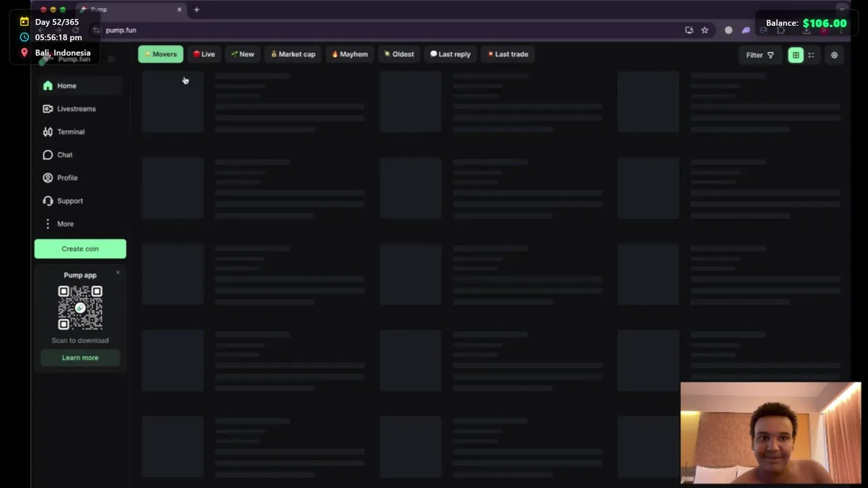Open the New coins tab

click(x=242, y=54)
